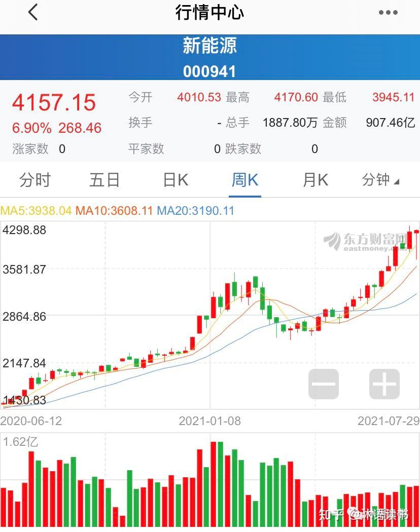420x532 pixels.
Task: Tap the 1.62亿 volume axis label
Action: click(20, 442)
